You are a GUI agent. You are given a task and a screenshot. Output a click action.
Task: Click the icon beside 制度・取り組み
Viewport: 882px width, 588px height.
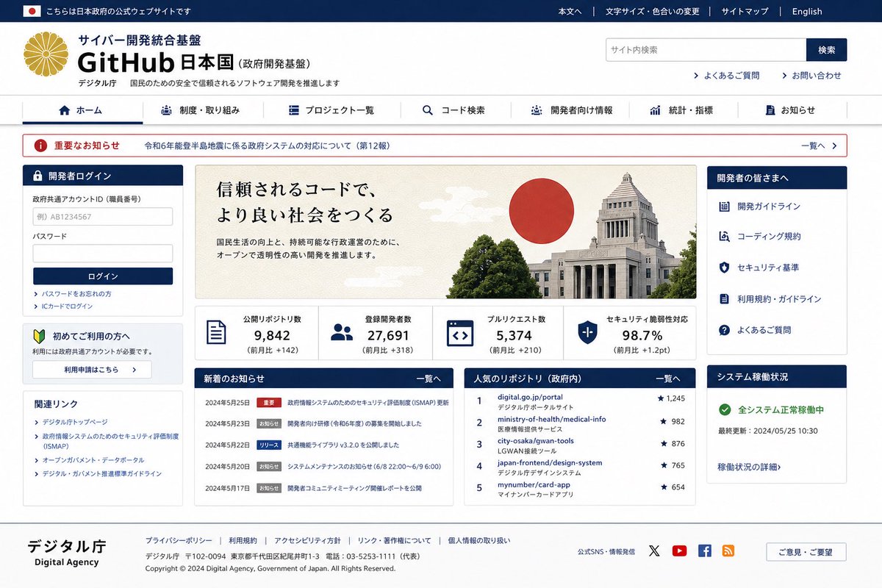click(166, 110)
